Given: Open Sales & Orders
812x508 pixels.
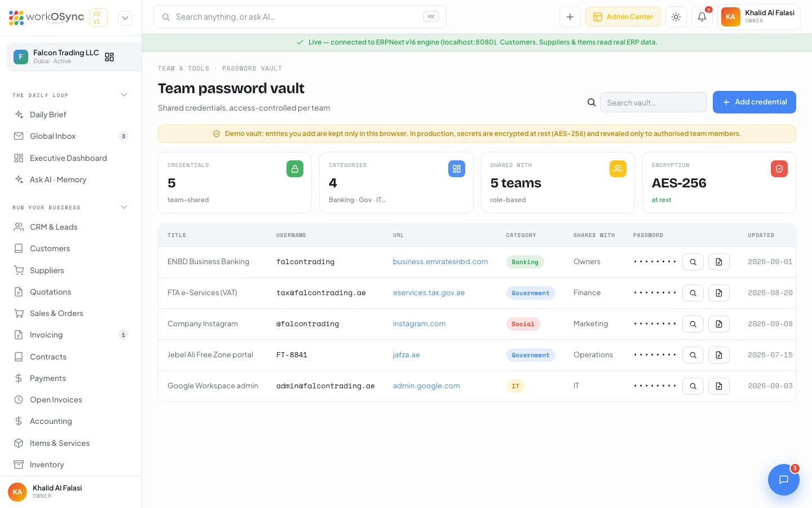Looking at the screenshot, I should 71,313.
